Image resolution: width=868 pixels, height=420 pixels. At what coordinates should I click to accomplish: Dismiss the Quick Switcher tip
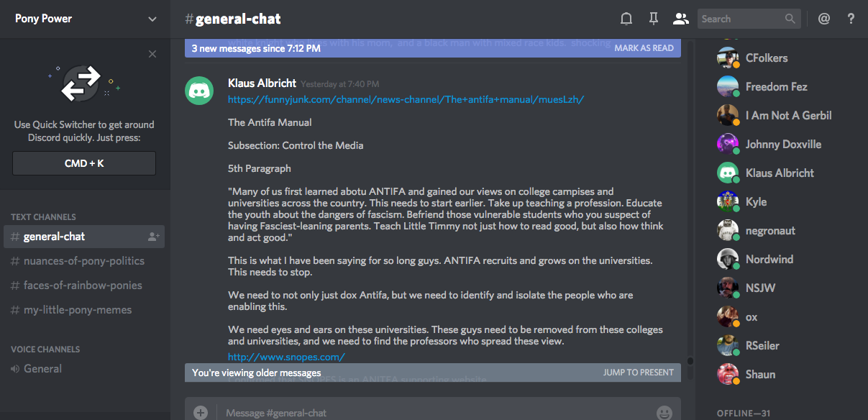[x=152, y=54]
